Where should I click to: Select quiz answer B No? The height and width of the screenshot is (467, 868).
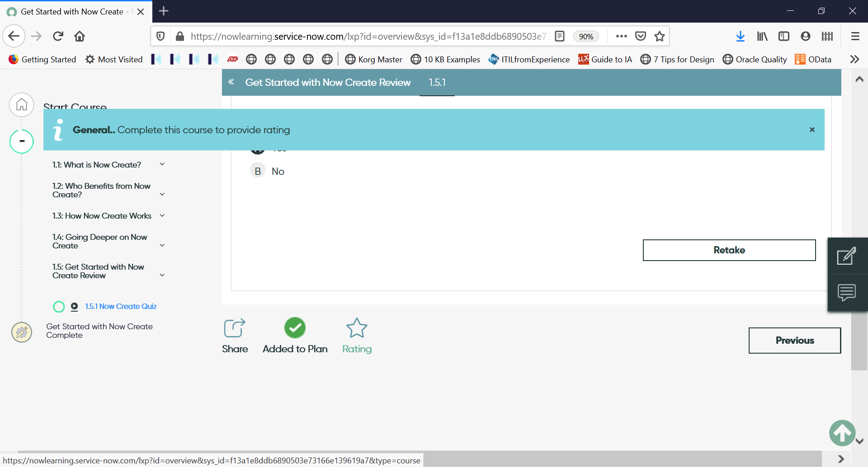[x=268, y=171]
